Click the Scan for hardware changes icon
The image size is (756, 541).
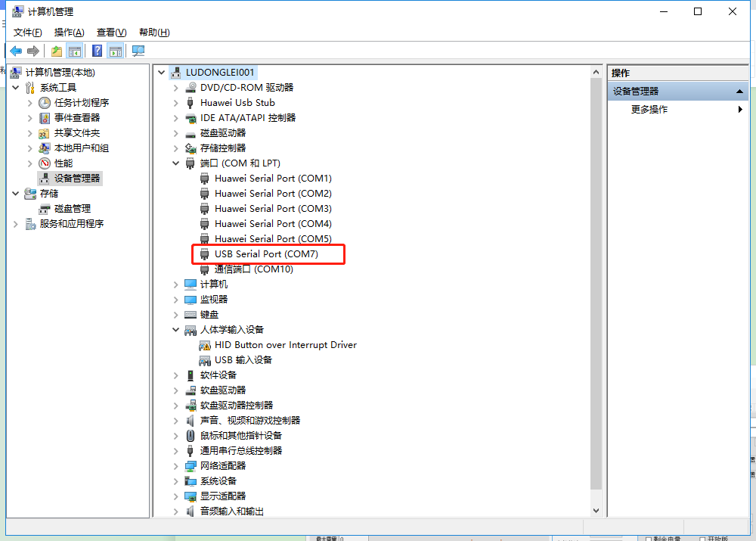coord(138,51)
